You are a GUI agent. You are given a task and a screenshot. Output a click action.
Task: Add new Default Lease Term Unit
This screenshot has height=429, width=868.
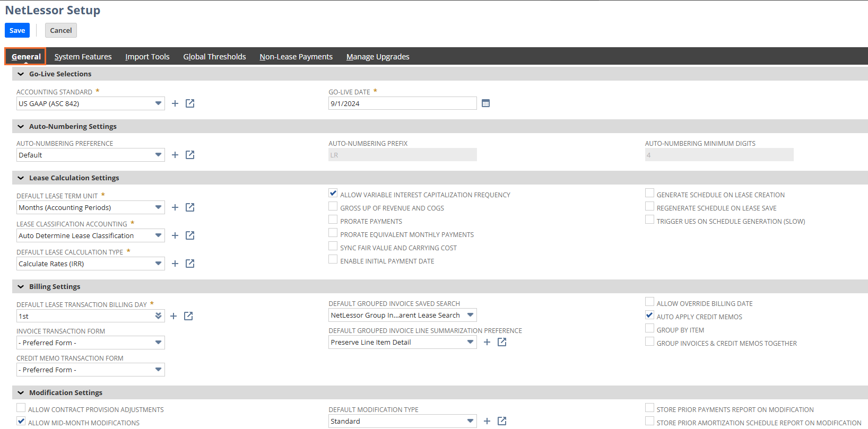click(x=175, y=207)
